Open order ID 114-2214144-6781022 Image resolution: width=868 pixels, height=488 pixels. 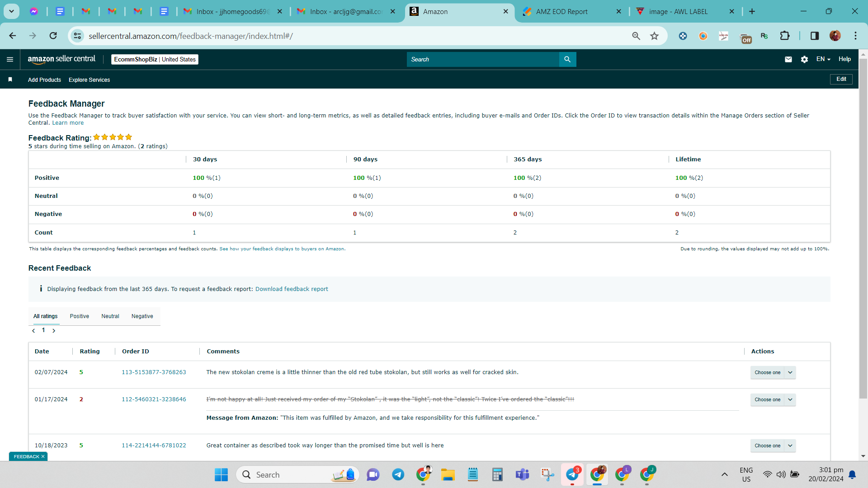point(154,446)
